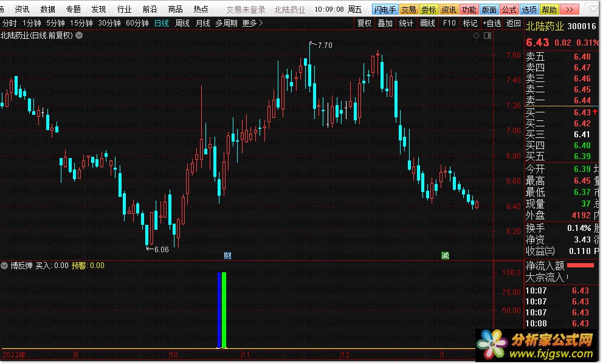The height and width of the screenshot is (364, 603).
Task: Click the 北陆药业 300016 stock header
Action: pyautogui.click(x=561, y=26)
